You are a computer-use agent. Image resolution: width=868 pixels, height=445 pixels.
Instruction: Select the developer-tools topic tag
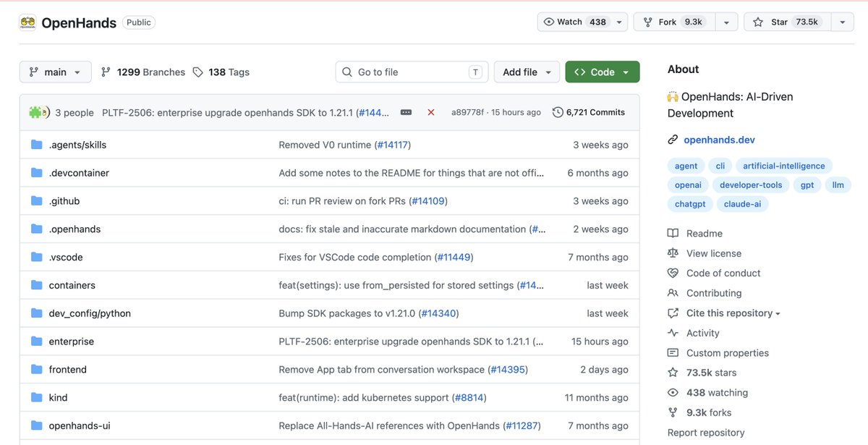point(751,185)
